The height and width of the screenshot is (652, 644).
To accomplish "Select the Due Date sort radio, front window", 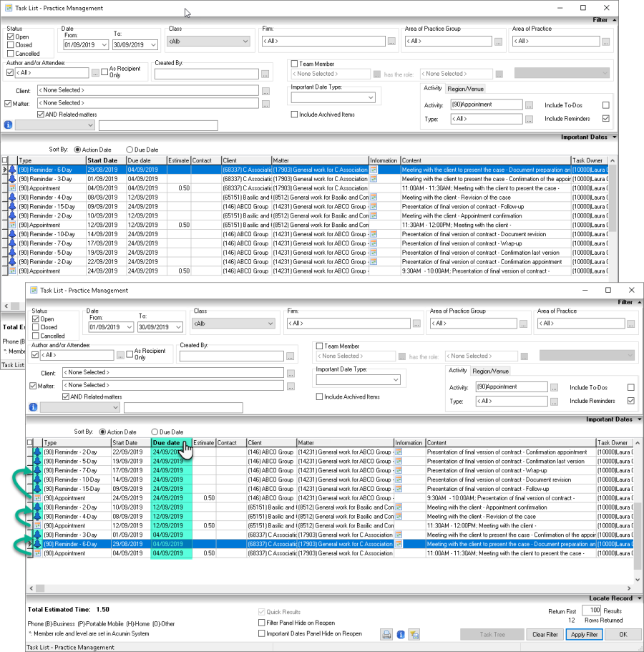I will [x=155, y=432].
